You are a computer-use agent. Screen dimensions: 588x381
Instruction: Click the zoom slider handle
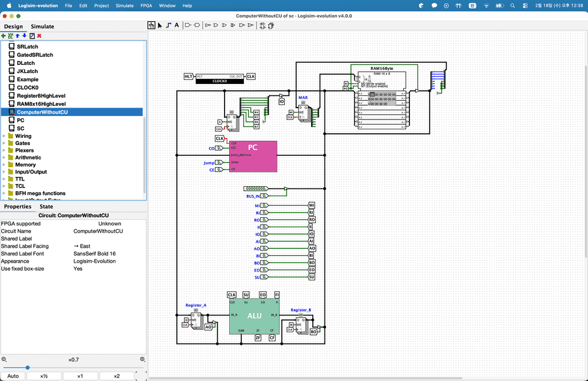click(28, 368)
